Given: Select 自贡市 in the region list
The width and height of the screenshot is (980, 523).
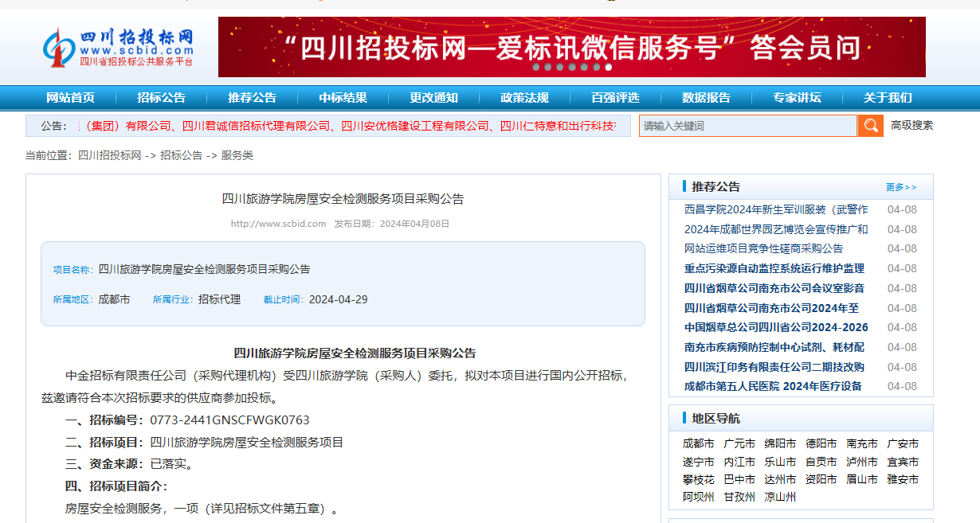Looking at the screenshot, I should pos(821,462).
